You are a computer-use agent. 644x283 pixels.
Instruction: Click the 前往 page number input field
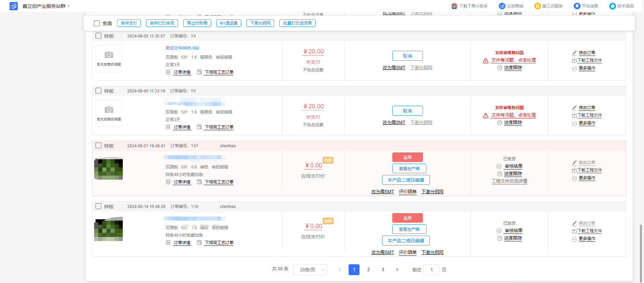tap(431, 270)
